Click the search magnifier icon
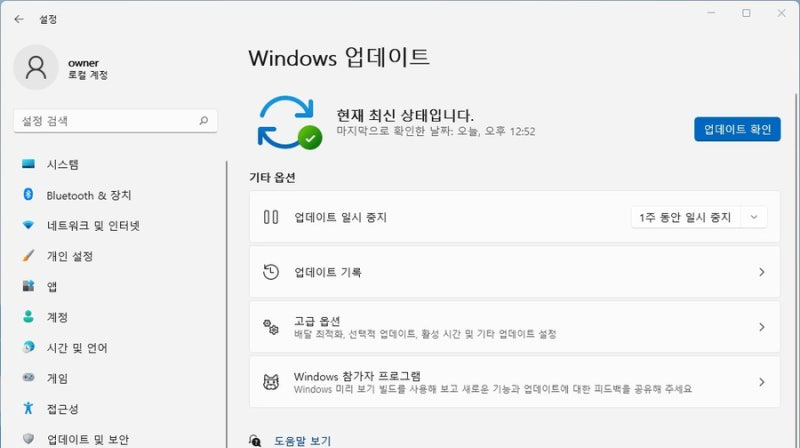800x448 pixels. coord(204,121)
